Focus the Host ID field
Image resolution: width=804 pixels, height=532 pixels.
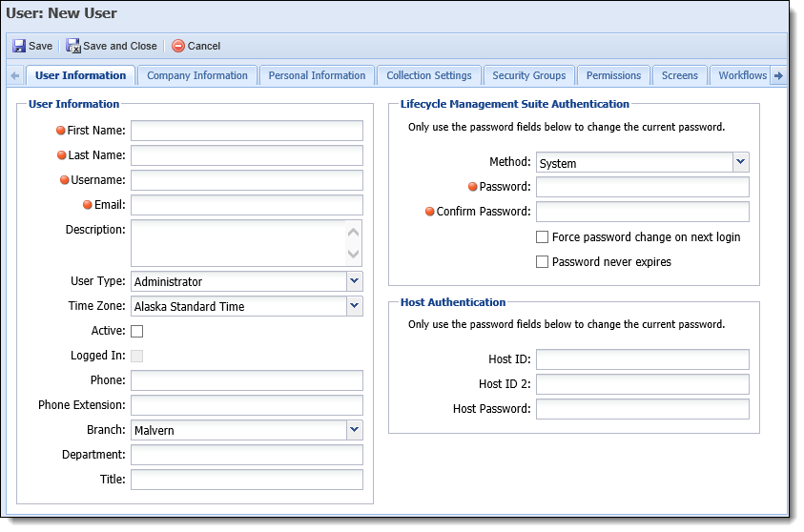pyautogui.click(x=643, y=359)
